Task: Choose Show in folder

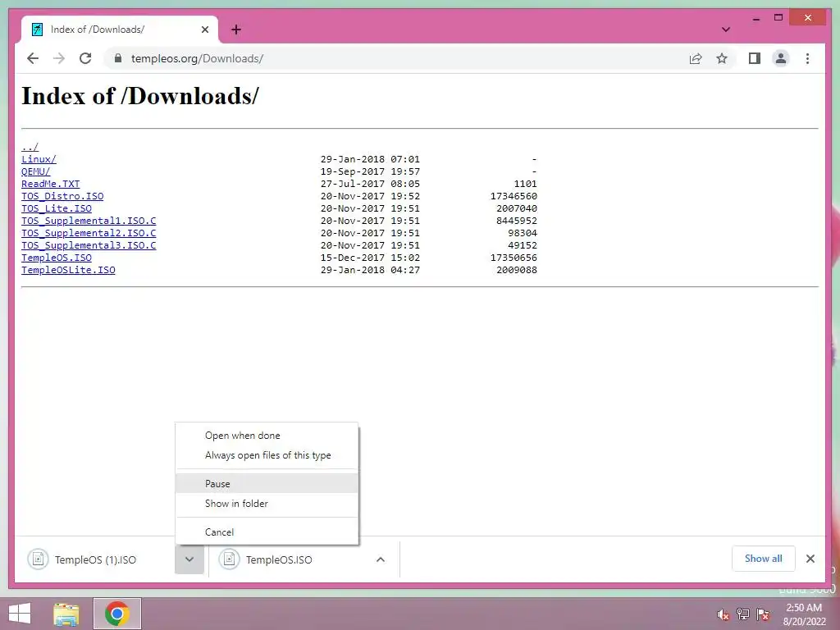Action: click(x=267, y=504)
